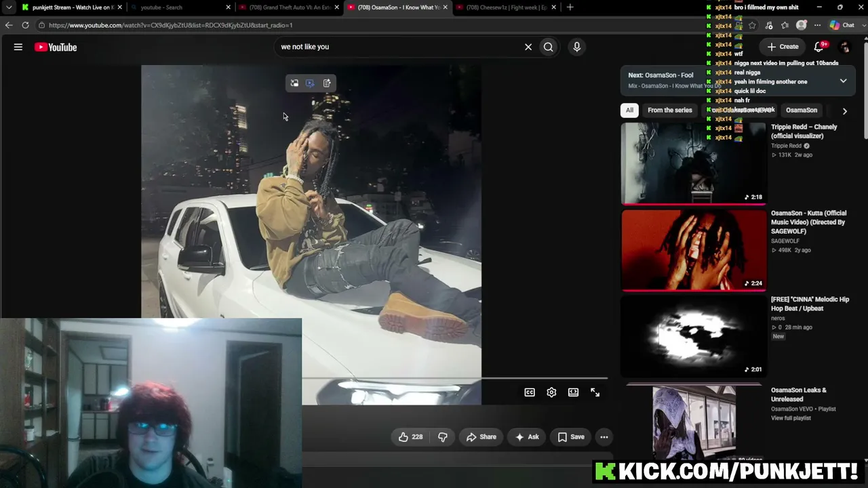The image size is (868, 488).
Task: Click the neros channel name
Action: click(x=778, y=318)
